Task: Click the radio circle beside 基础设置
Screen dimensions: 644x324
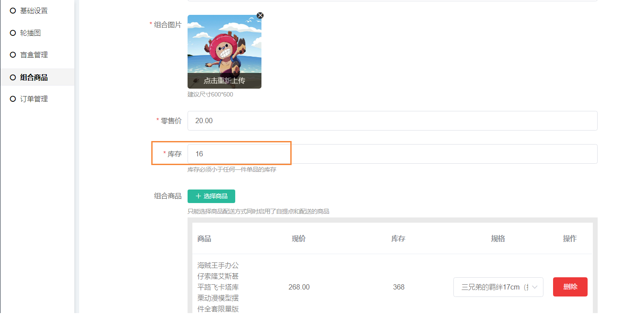Action: pyautogui.click(x=13, y=10)
